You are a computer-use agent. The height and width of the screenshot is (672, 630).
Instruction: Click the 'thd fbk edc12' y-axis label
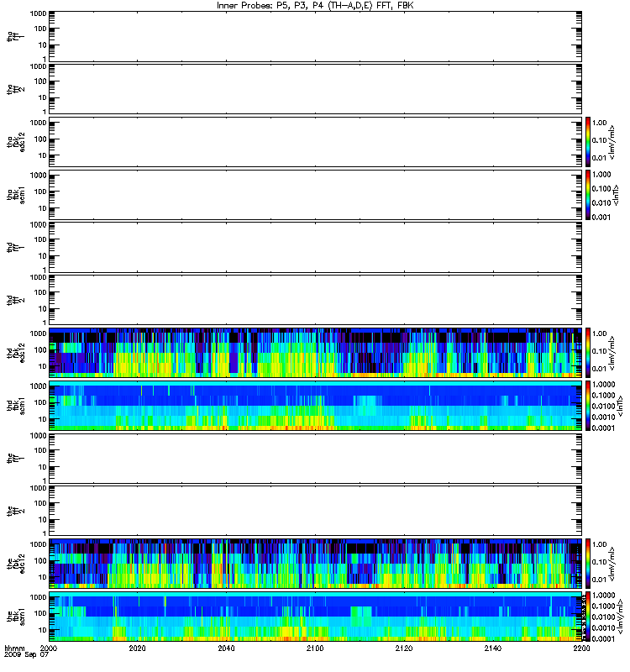15,353
